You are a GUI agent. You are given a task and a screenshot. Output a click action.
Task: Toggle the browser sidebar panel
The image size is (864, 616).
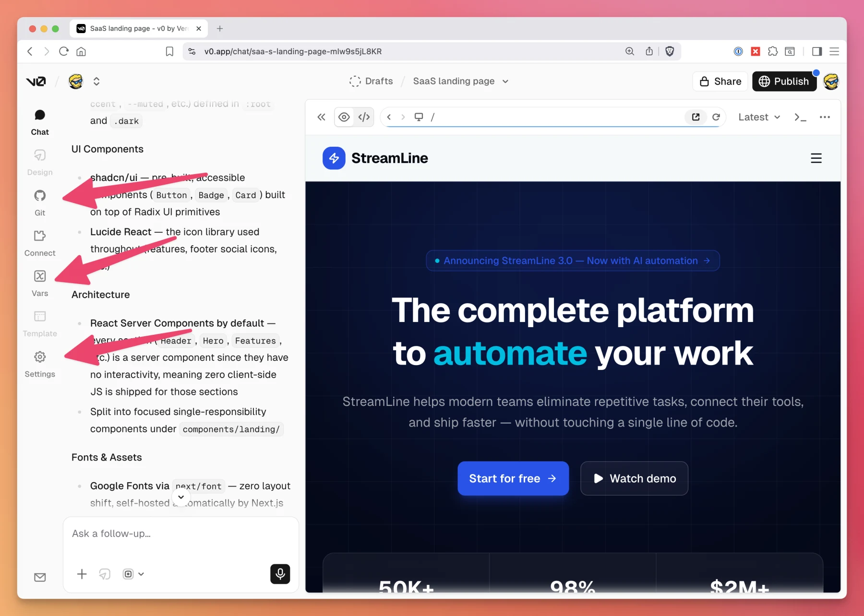[x=817, y=51]
